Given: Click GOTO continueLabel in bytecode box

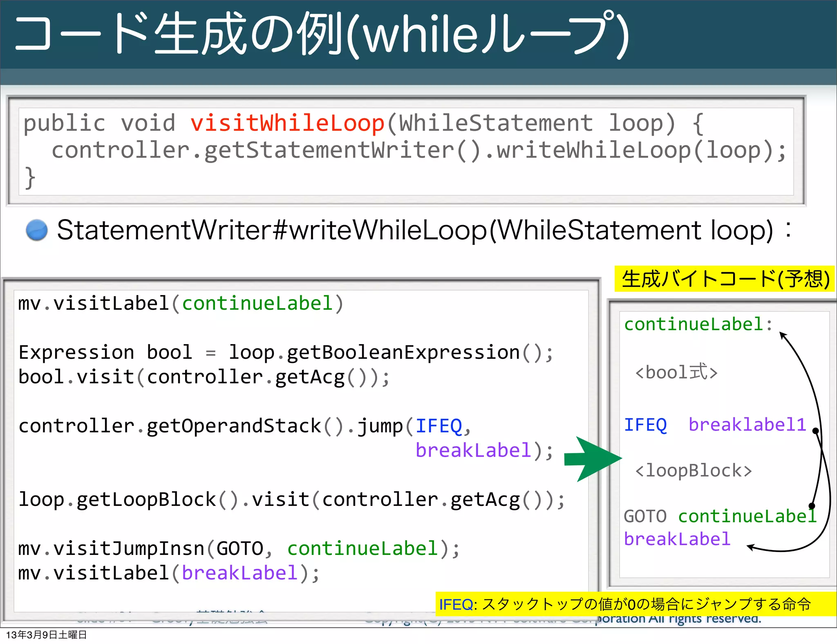Looking at the screenshot, I should click(720, 516).
